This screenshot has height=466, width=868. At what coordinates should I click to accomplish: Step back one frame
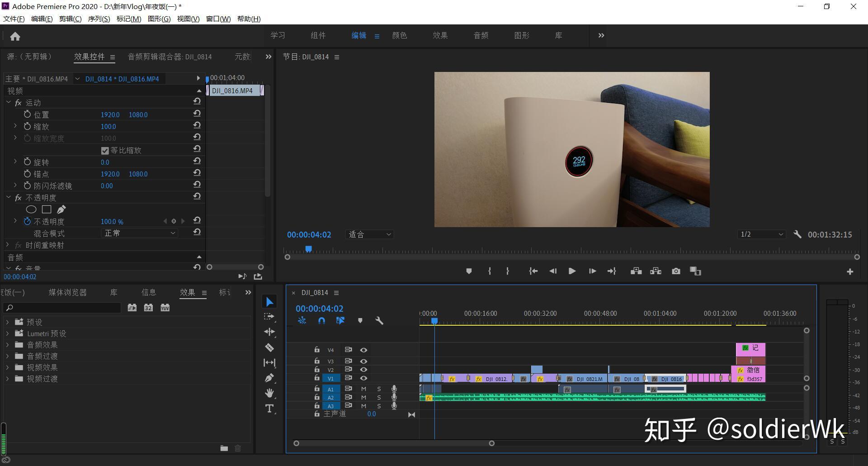(x=553, y=271)
